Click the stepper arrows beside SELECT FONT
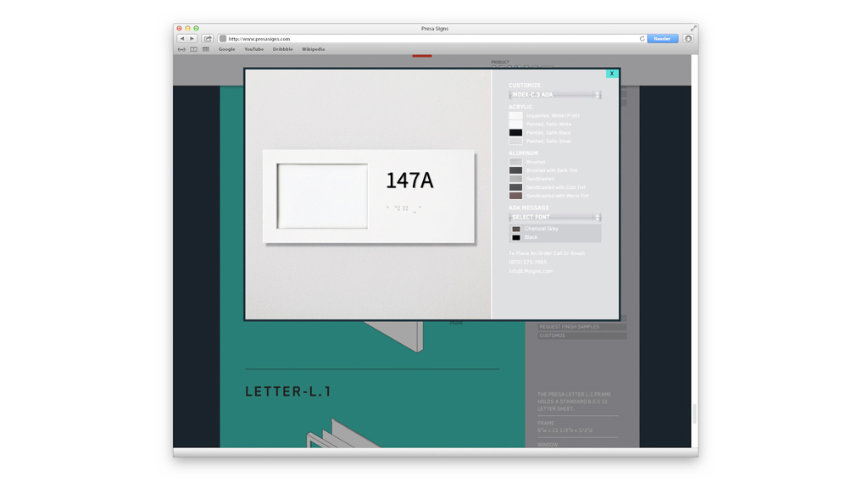This screenshot has width=868, height=488. 597,216
